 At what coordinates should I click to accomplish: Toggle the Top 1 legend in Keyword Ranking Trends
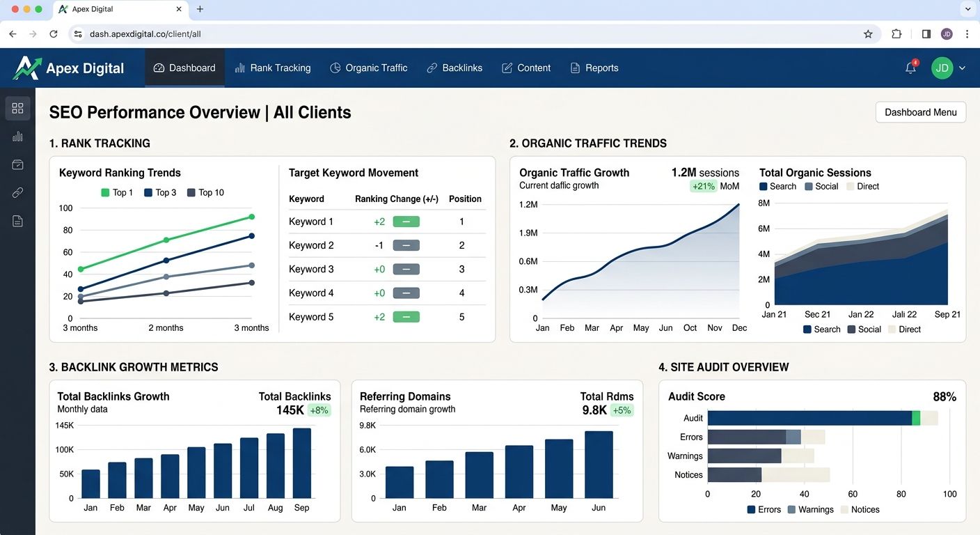click(x=116, y=192)
